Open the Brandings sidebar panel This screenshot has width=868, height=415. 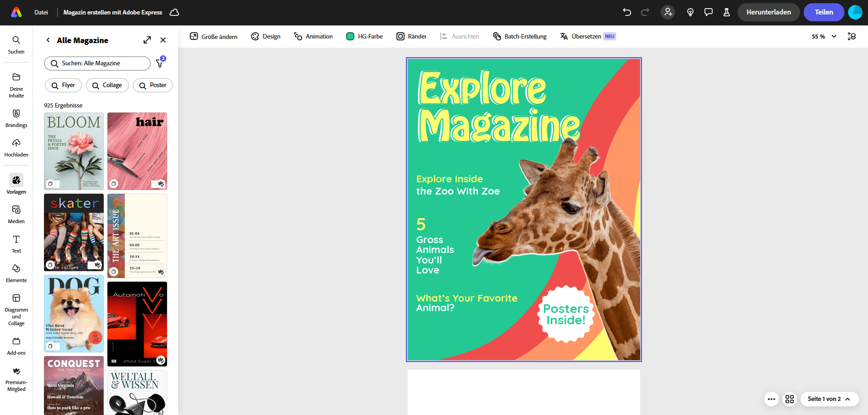point(16,118)
